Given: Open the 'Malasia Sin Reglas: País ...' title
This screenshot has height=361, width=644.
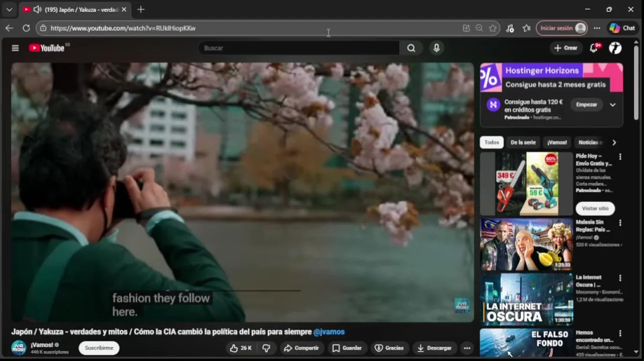Looking at the screenshot, I should coord(593,226).
